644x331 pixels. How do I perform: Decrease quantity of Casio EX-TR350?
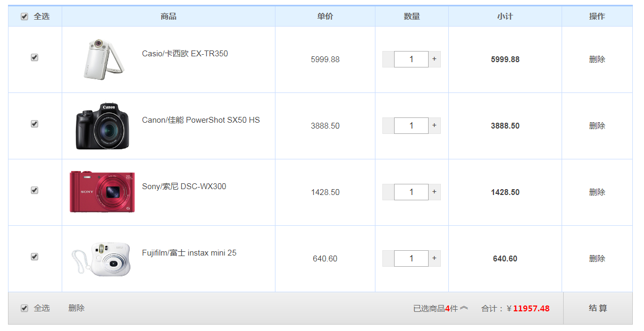pyautogui.click(x=388, y=59)
